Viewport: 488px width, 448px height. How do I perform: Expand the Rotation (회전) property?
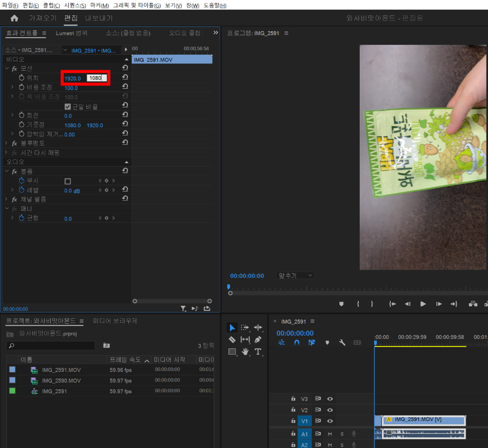pyautogui.click(x=12, y=115)
